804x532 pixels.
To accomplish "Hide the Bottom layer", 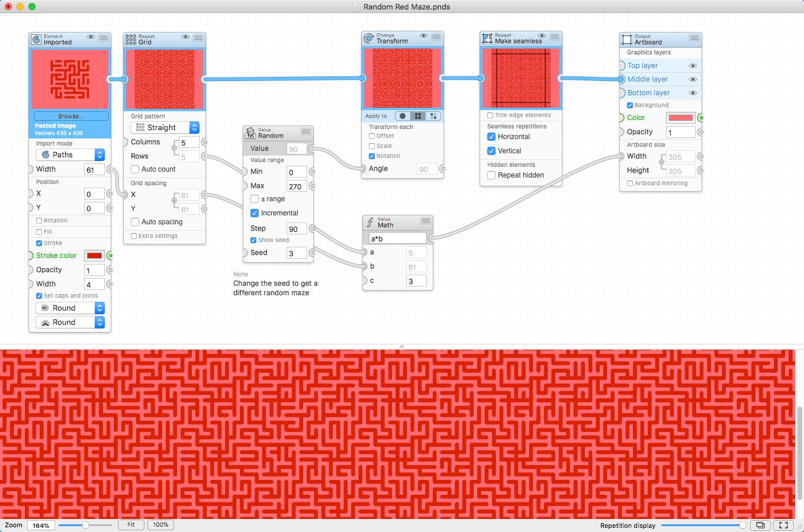I will [693, 93].
